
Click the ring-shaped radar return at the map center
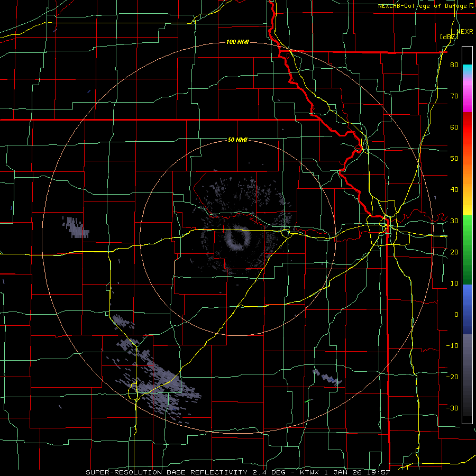point(239,237)
